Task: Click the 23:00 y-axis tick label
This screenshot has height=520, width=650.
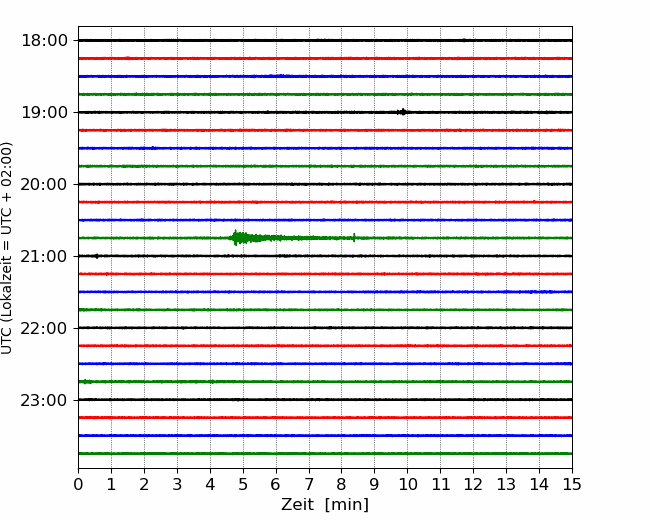Action: [x=44, y=401]
